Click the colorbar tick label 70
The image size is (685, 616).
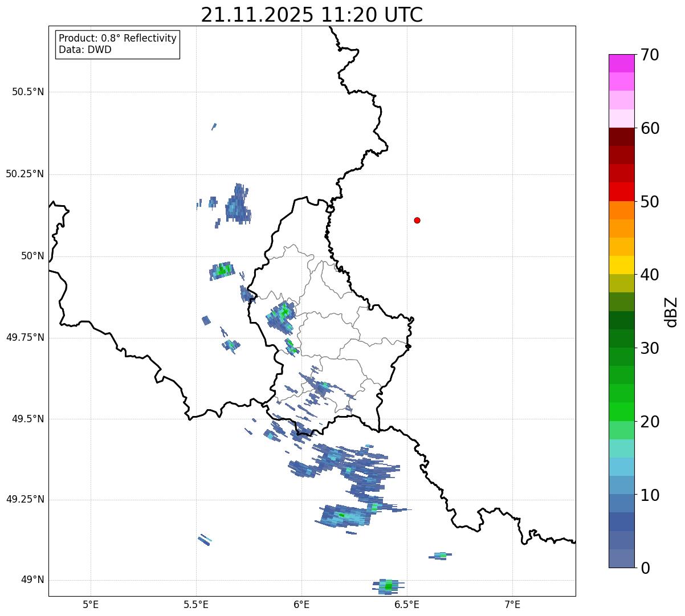[650, 55]
